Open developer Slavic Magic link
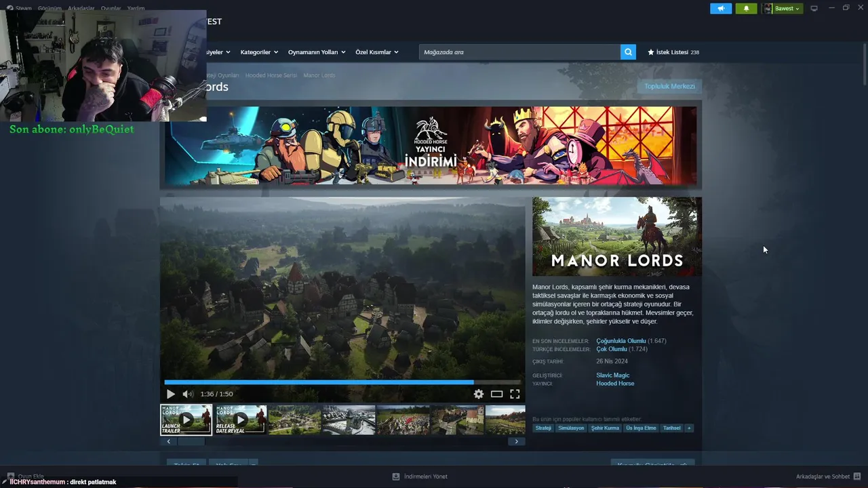868x488 pixels. 613,375
